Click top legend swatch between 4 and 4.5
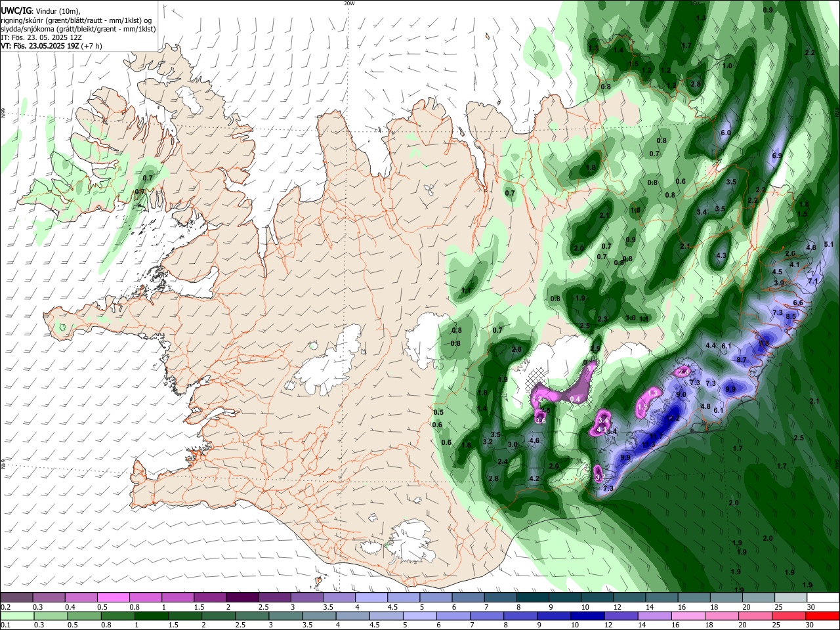The height and width of the screenshot is (630, 840). click(x=371, y=598)
